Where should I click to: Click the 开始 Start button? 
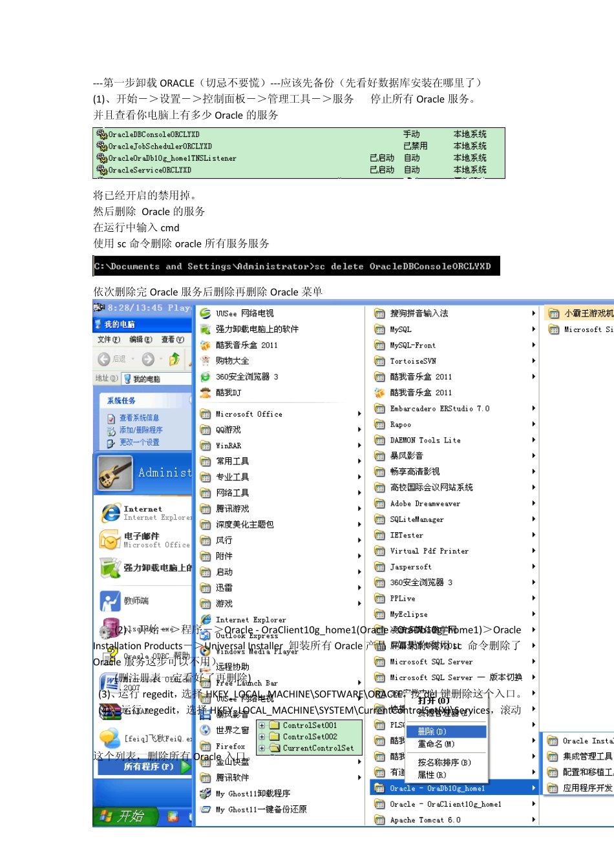pyautogui.click(x=125, y=816)
